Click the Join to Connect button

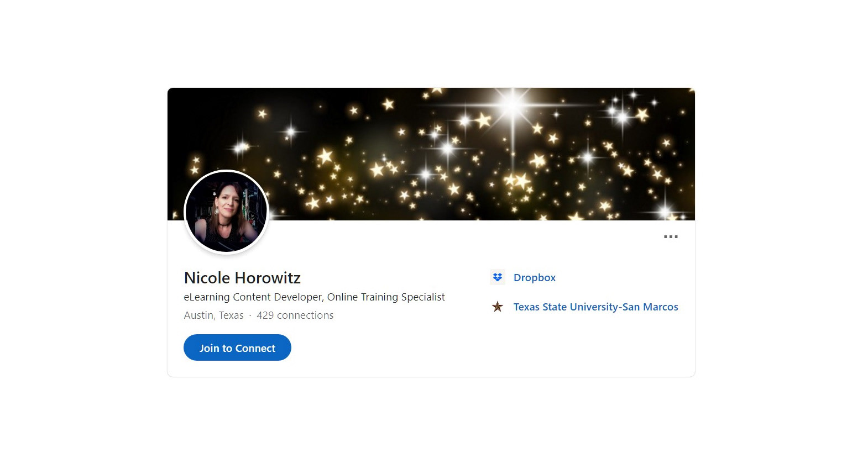[x=237, y=347]
